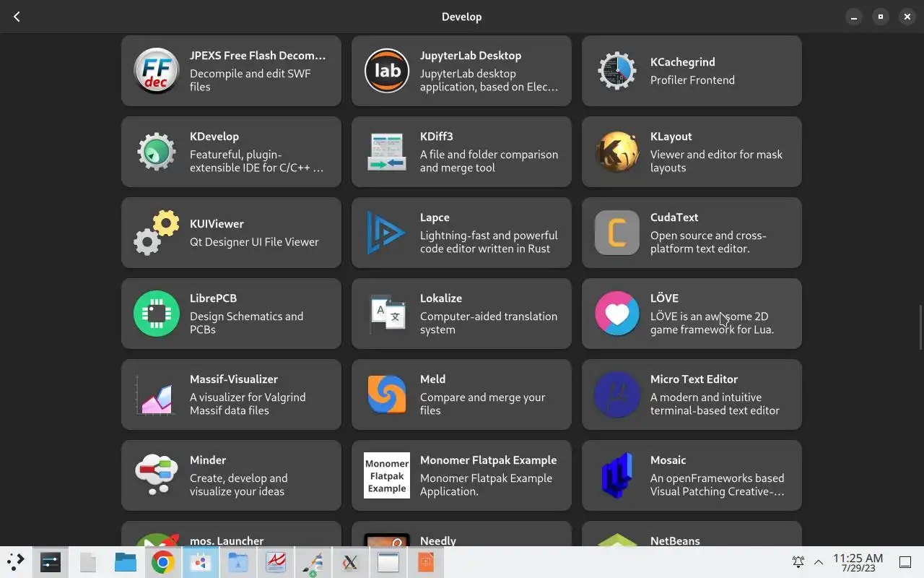Click the JupyterLab Desktop lab icon

(387, 71)
